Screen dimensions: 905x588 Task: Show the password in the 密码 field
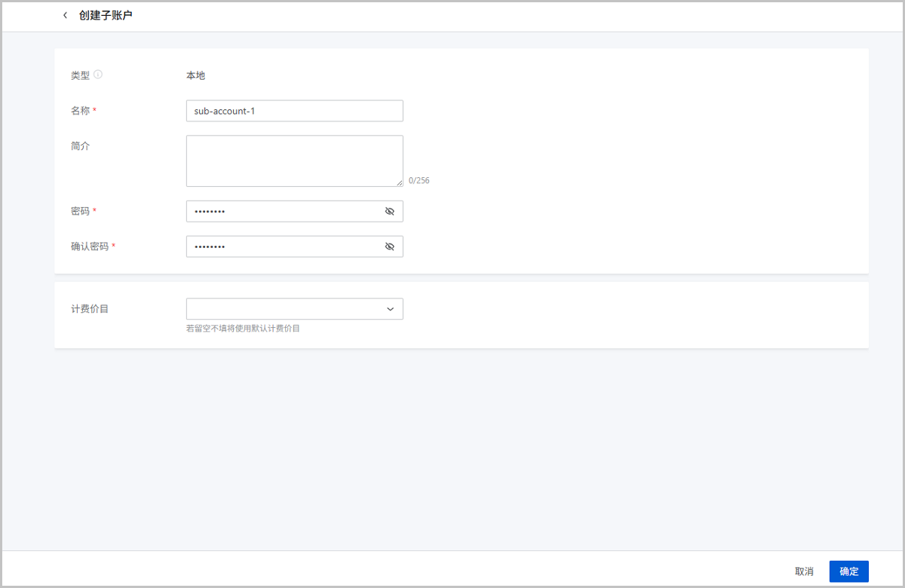(x=389, y=211)
